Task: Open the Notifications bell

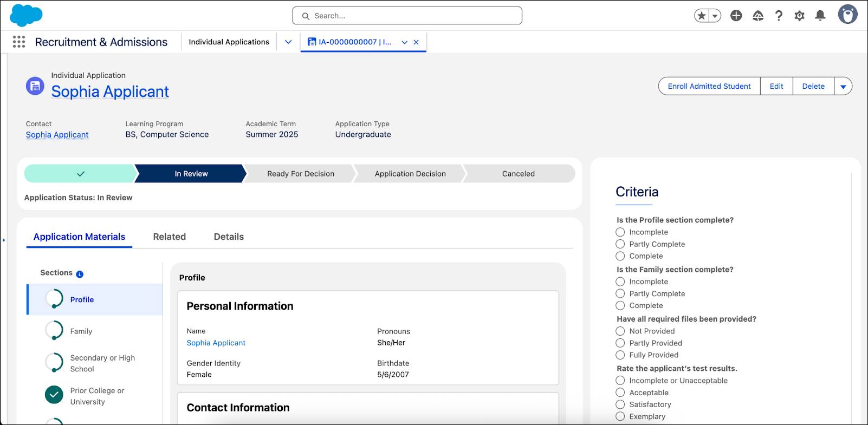Action: point(820,16)
